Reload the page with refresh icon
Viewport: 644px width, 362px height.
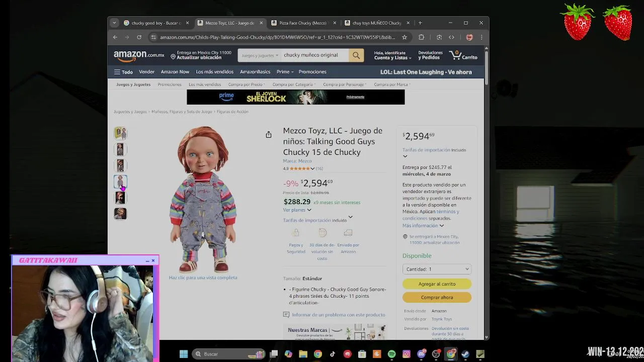[x=139, y=37]
